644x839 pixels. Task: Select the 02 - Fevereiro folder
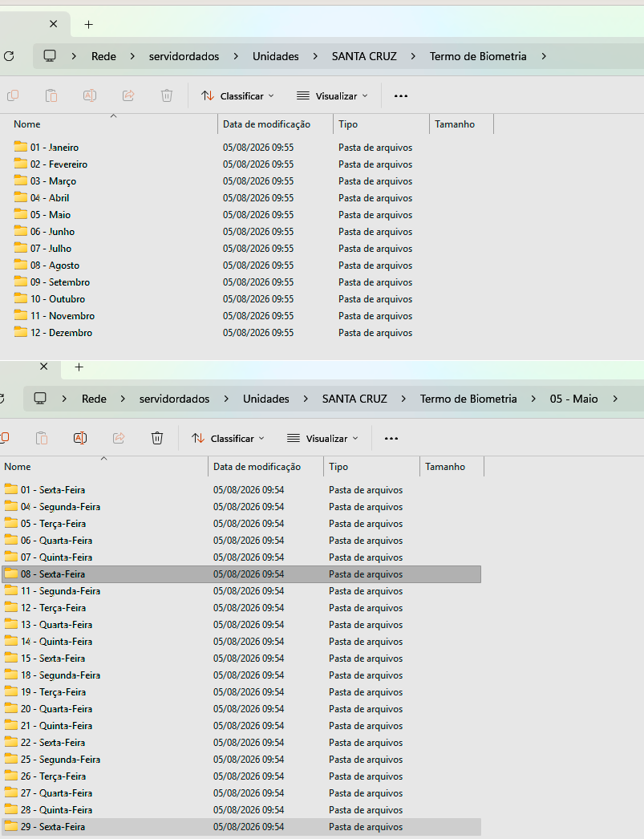coord(59,164)
